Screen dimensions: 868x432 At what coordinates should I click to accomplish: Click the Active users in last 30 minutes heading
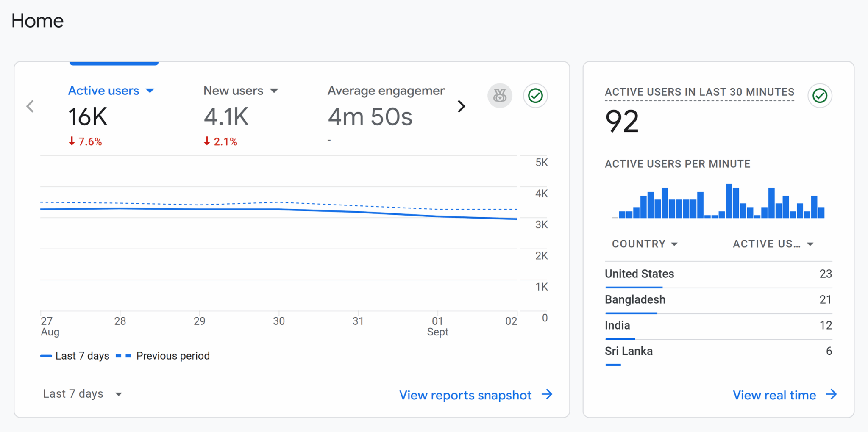click(x=699, y=92)
